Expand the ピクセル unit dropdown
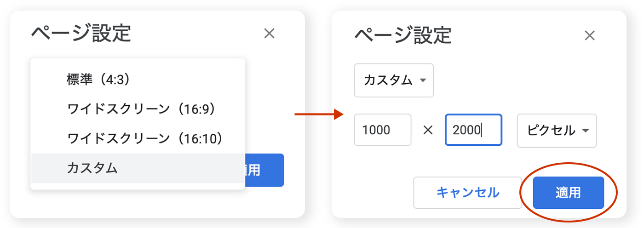The height and width of the screenshot is (228, 644). [557, 131]
